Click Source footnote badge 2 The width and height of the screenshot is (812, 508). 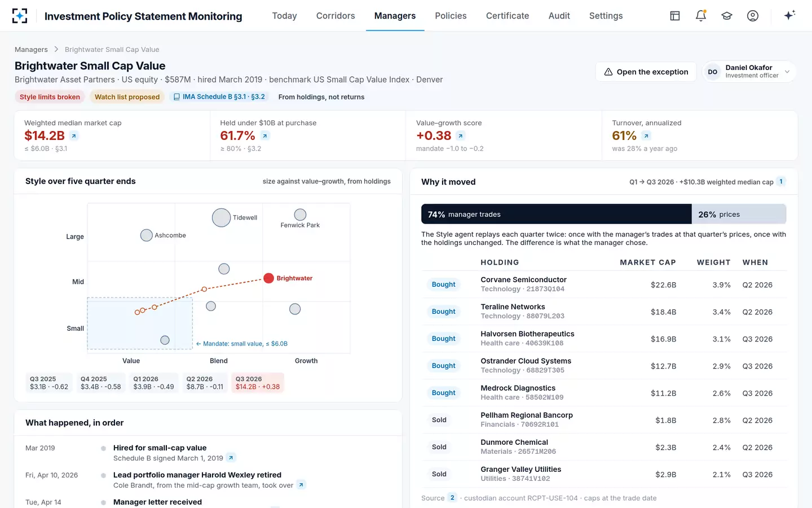(x=452, y=498)
